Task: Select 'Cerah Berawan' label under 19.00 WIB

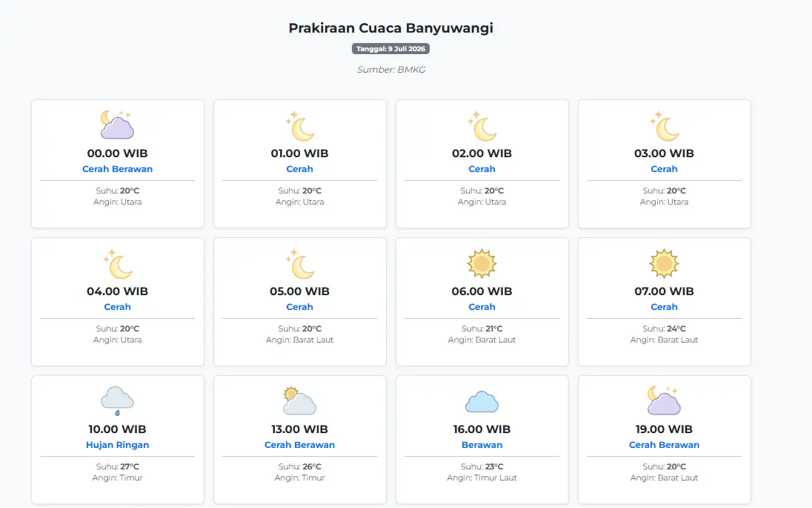Action: (665, 445)
